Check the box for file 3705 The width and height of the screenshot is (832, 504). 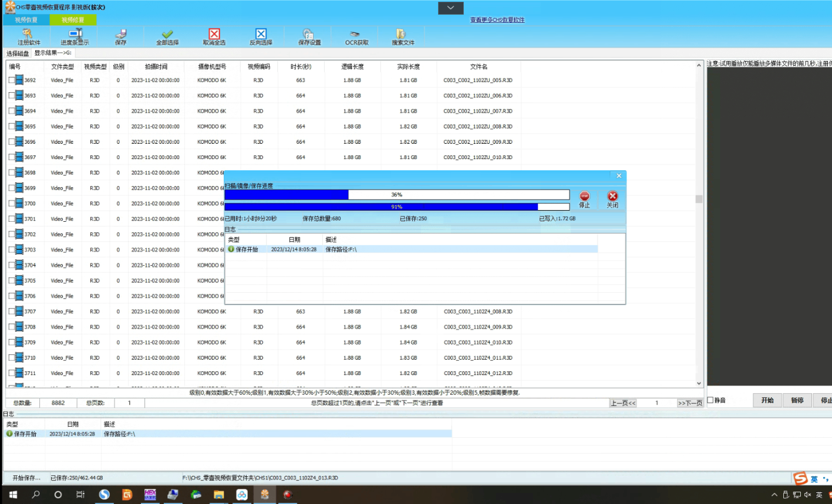tap(12, 280)
